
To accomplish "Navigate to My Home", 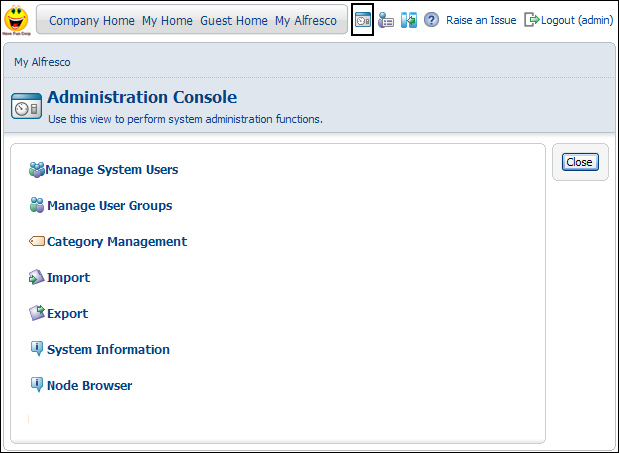I will (x=167, y=21).
